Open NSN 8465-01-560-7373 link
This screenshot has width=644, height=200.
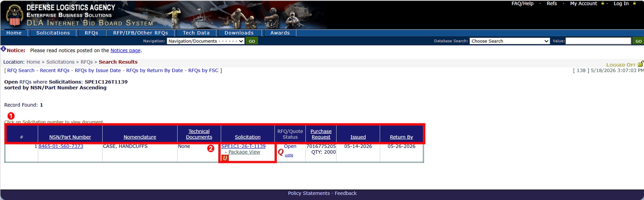[x=61, y=146]
